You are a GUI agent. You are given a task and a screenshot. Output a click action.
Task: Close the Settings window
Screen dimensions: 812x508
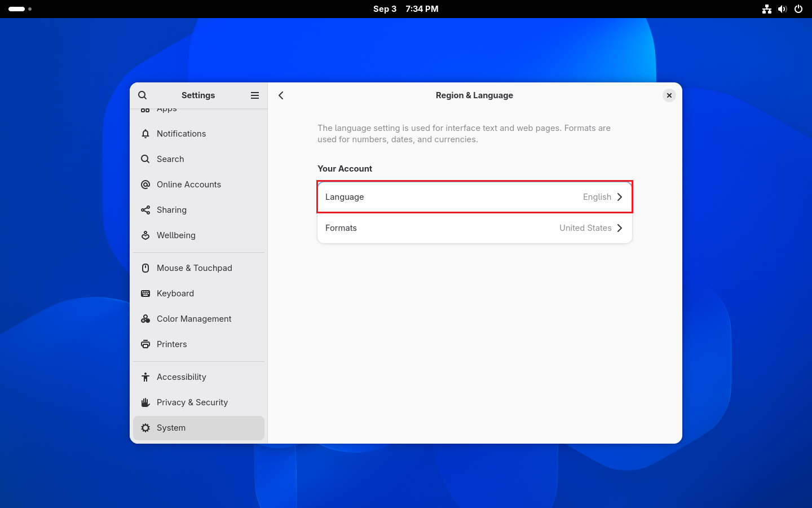click(669, 95)
